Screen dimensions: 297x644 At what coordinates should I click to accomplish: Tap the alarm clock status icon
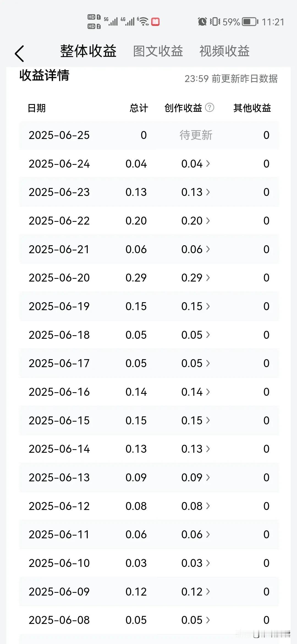tap(202, 21)
